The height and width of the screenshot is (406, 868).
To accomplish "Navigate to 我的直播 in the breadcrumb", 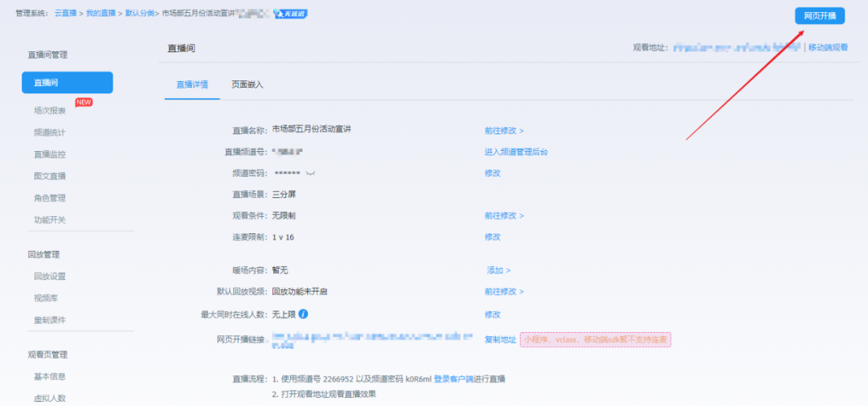I will pos(100,14).
